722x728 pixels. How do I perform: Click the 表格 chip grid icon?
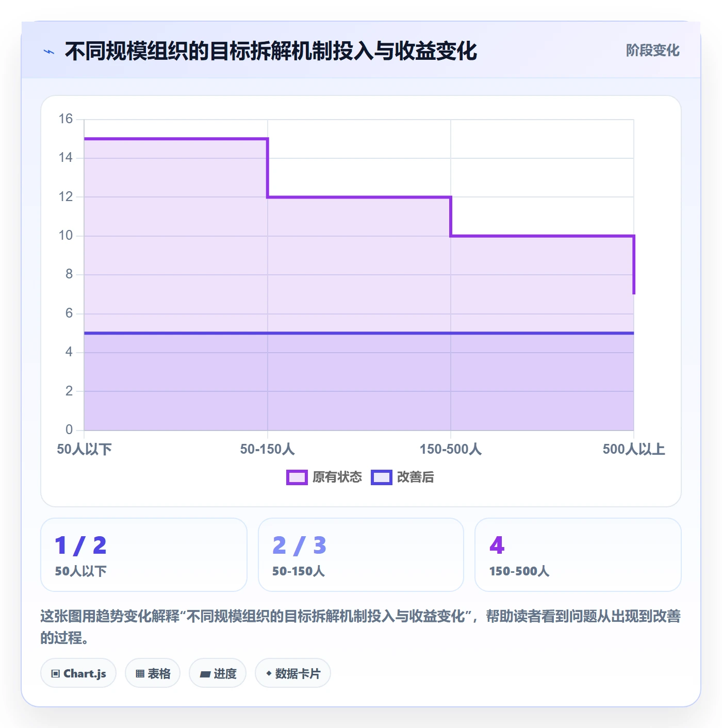pos(140,673)
